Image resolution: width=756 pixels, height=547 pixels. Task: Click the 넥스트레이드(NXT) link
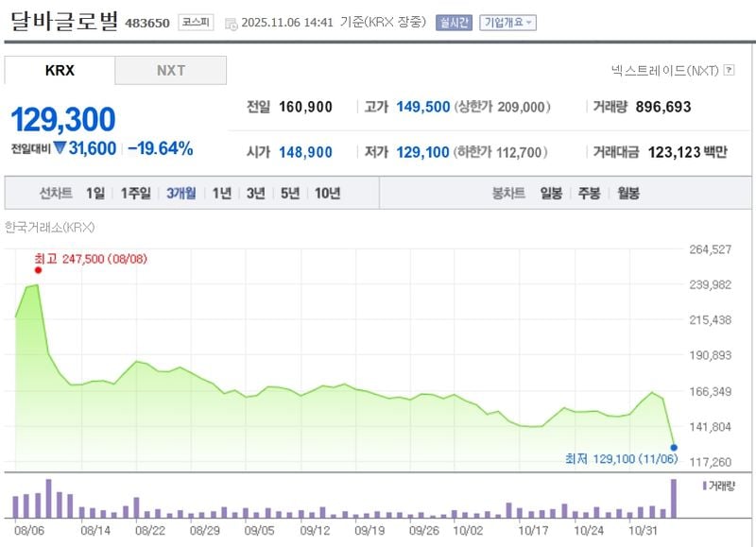[665, 70]
